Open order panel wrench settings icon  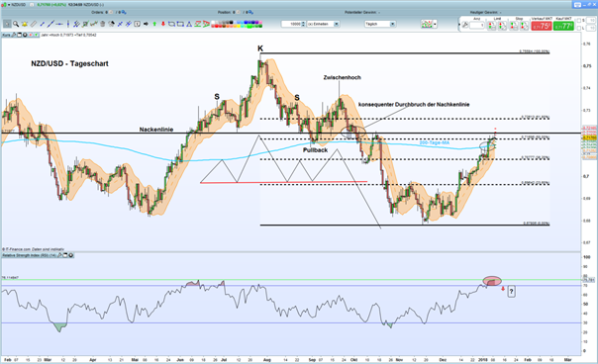[x=465, y=25]
